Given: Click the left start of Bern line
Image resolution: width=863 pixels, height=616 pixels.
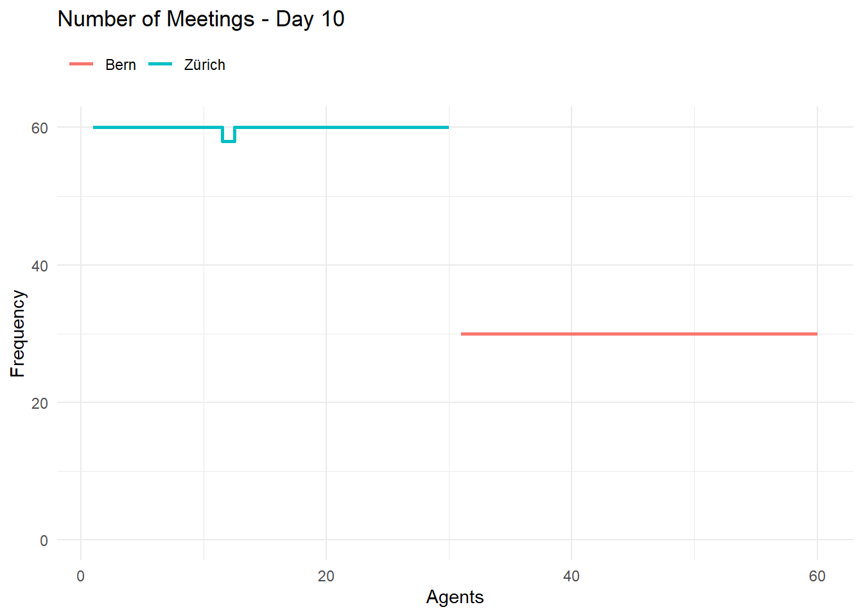Looking at the screenshot, I should tap(462, 334).
